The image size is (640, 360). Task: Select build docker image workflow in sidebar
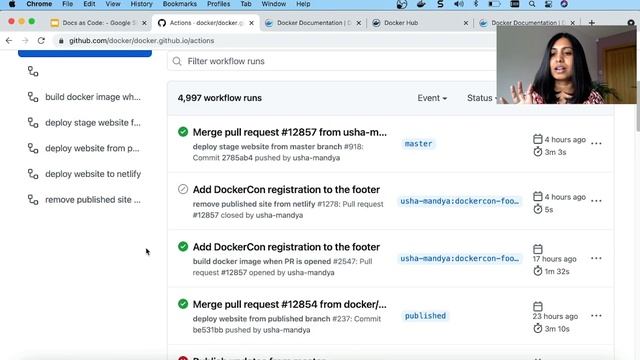[93, 97]
